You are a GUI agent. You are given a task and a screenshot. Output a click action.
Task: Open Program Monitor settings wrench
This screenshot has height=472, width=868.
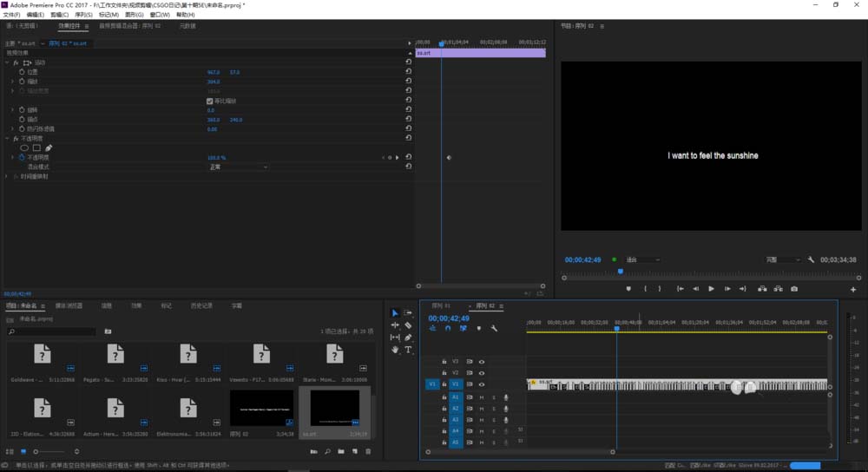[x=811, y=259]
